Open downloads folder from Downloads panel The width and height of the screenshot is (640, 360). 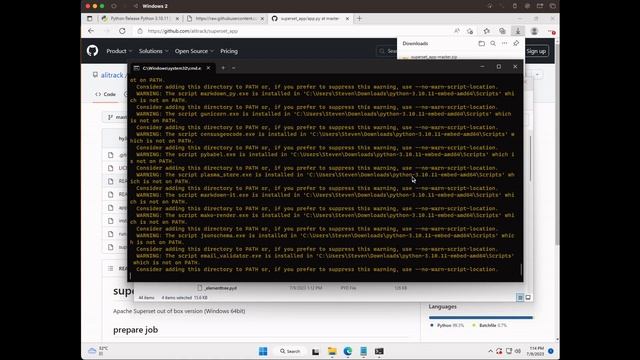coord(482,43)
